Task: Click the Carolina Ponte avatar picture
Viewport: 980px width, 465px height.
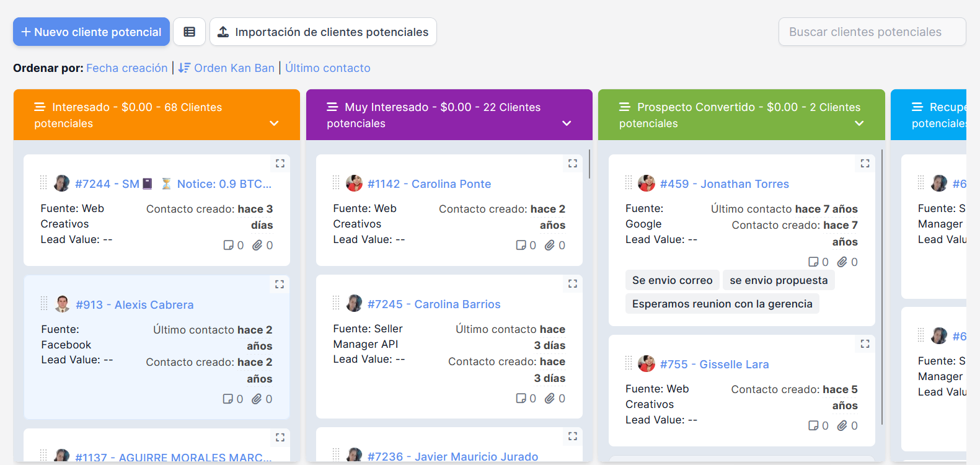Action: (x=354, y=184)
